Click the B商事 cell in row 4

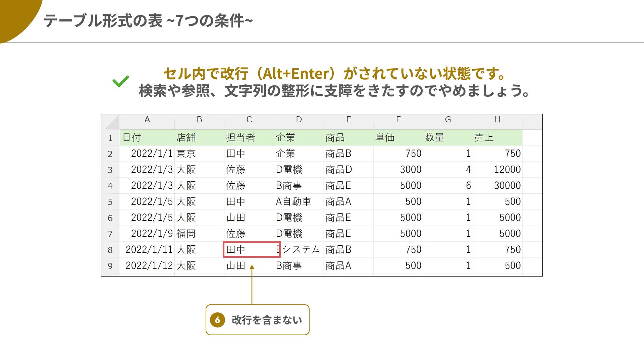click(299, 186)
